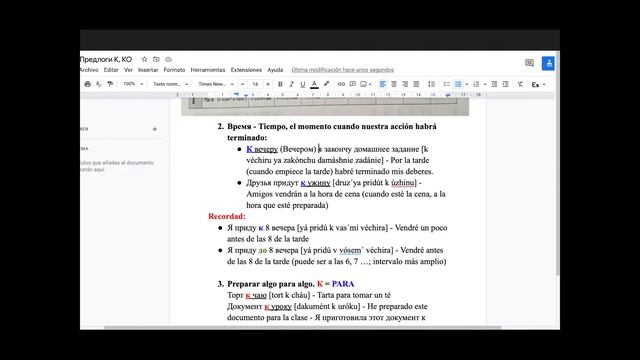Toggle the bulleted list button
640x360 pixels.
[x=458, y=84]
